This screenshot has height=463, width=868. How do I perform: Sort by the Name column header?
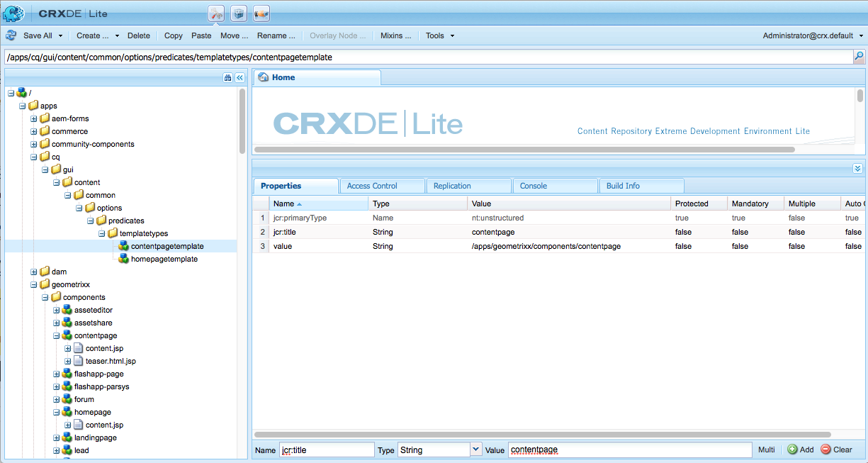click(x=318, y=203)
